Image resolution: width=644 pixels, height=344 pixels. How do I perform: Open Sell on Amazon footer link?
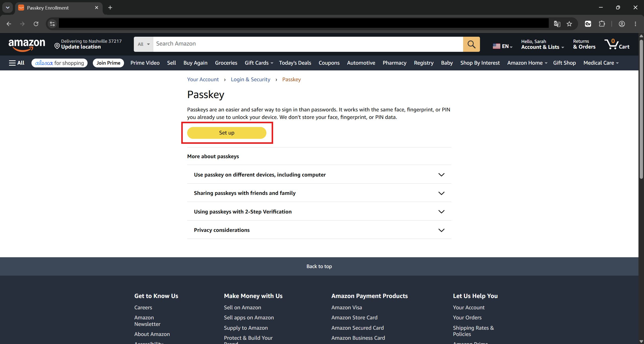(243, 308)
